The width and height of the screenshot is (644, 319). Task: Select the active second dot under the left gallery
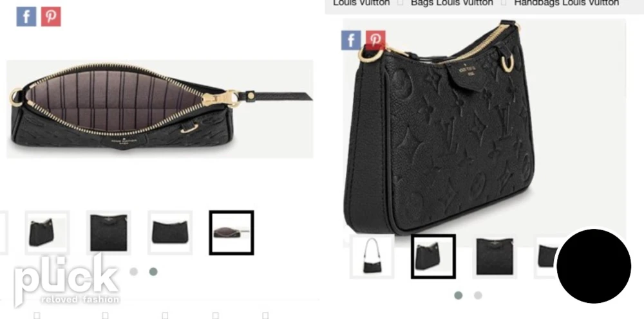(x=153, y=271)
